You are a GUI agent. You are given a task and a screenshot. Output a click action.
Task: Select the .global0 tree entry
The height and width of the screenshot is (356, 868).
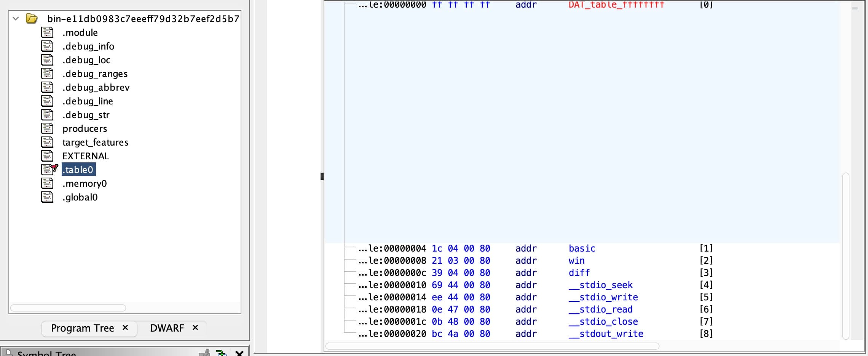[80, 197]
